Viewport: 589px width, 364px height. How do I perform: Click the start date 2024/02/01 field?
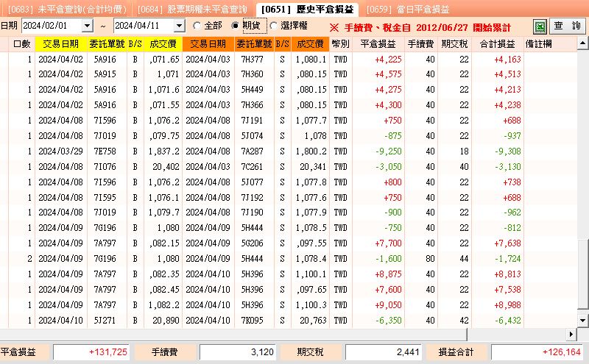tap(50, 26)
